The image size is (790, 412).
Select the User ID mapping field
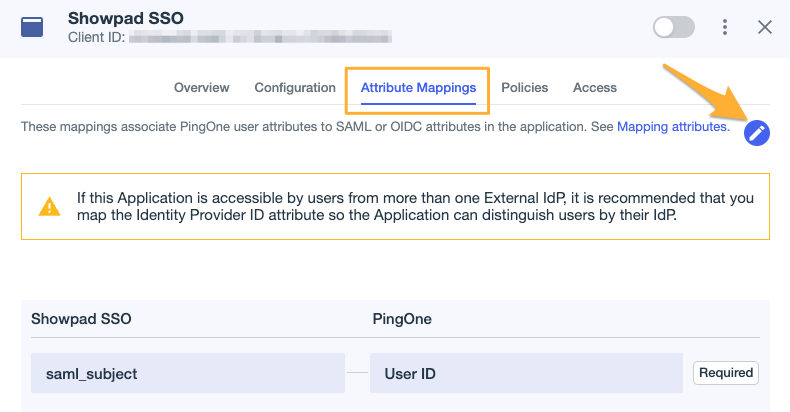[526, 373]
